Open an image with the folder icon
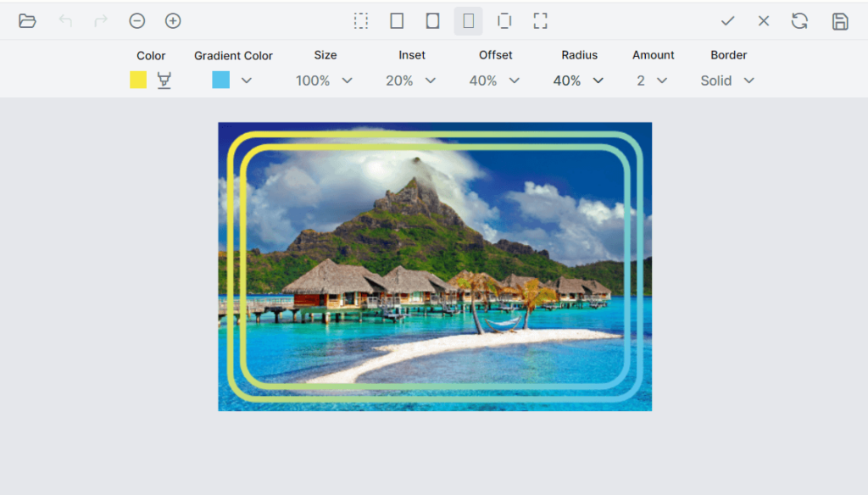Image resolution: width=868 pixels, height=495 pixels. [x=28, y=20]
